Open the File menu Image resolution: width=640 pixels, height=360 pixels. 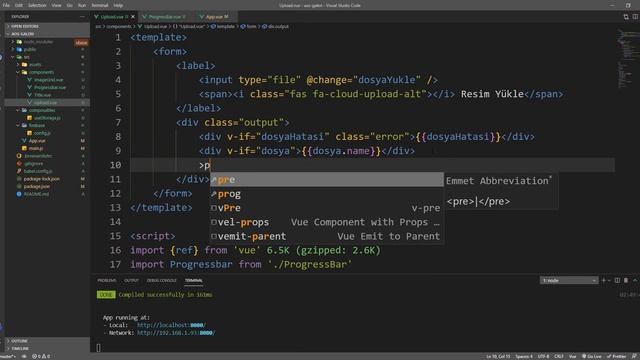pos(6,5)
